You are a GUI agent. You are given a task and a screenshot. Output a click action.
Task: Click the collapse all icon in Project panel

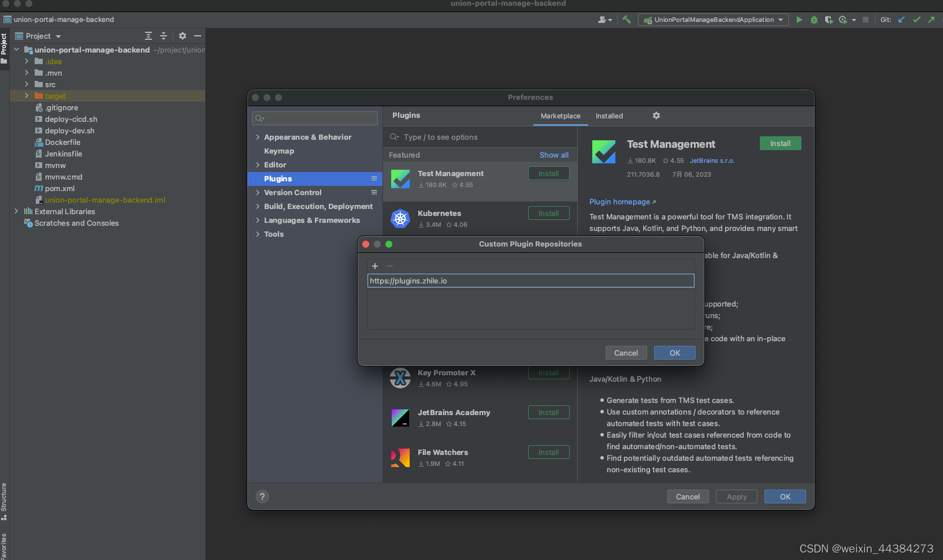164,36
